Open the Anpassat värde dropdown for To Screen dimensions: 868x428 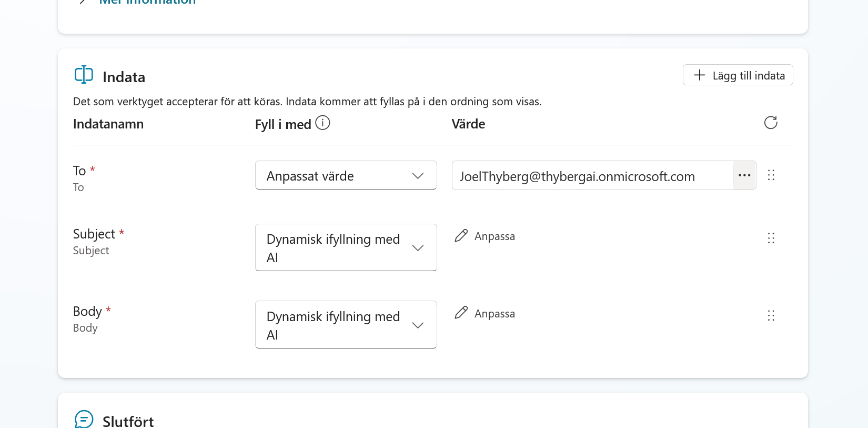pos(346,175)
